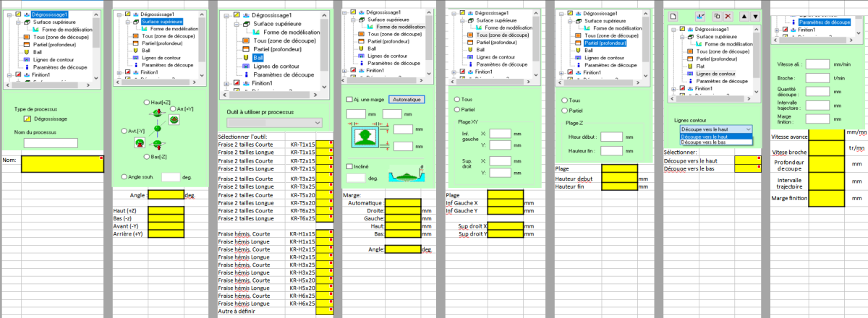This screenshot has width=868, height=318.
Task: Click the Intervalle trajectoire input field in green panel
Action: click(817, 106)
